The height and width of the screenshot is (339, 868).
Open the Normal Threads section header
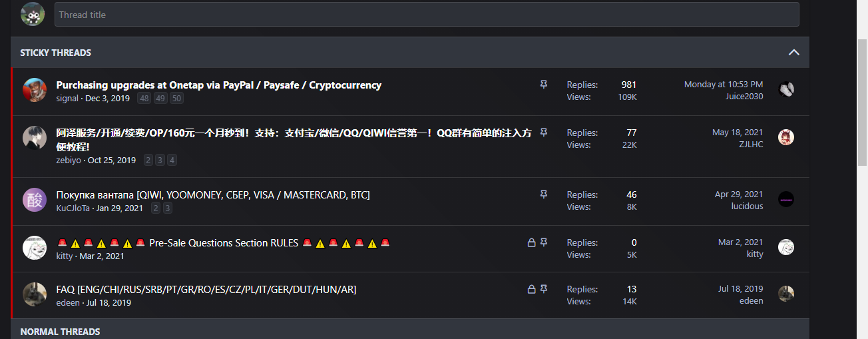point(60,331)
